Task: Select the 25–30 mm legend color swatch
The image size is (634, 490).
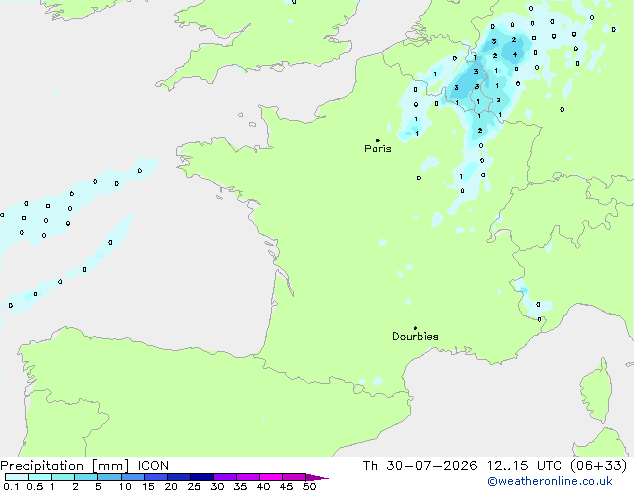Action: tap(201, 477)
